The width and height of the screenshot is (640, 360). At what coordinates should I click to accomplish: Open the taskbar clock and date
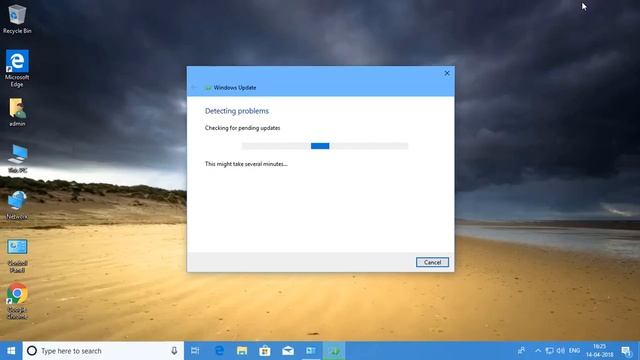[x=600, y=351]
